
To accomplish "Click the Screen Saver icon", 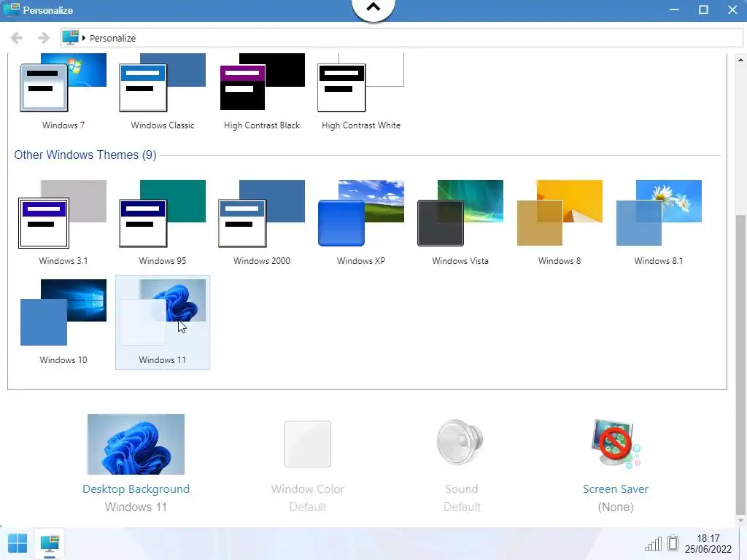I will pyautogui.click(x=616, y=444).
